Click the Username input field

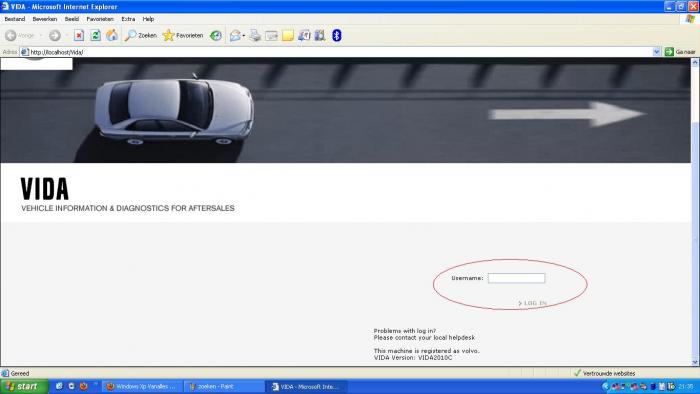(516, 278)
